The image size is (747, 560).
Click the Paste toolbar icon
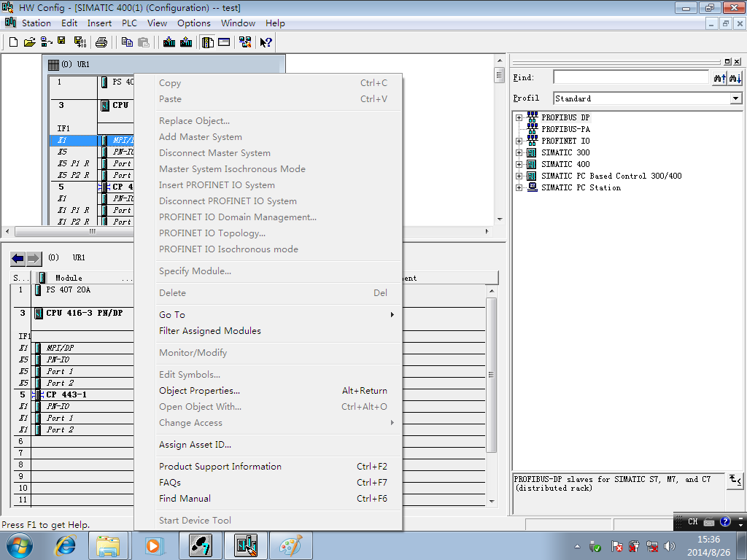tap(144, 42)
